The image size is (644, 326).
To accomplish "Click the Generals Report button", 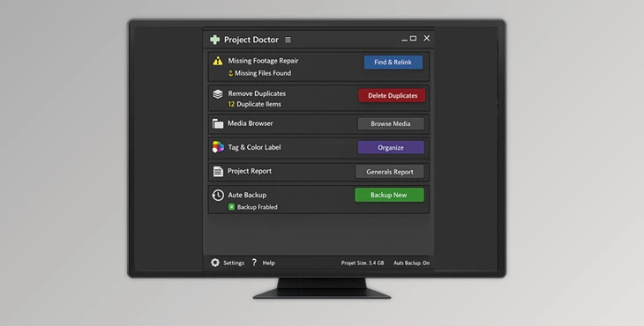I will click(390, 172).
